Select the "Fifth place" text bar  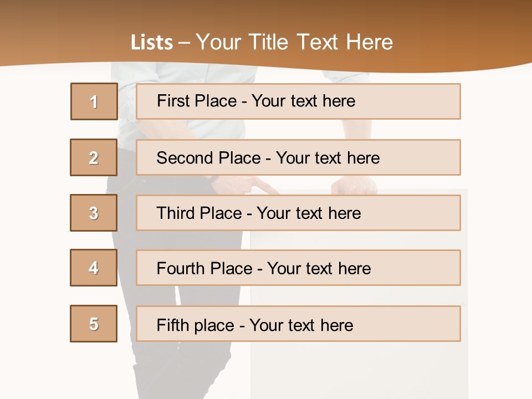point(298,324)
